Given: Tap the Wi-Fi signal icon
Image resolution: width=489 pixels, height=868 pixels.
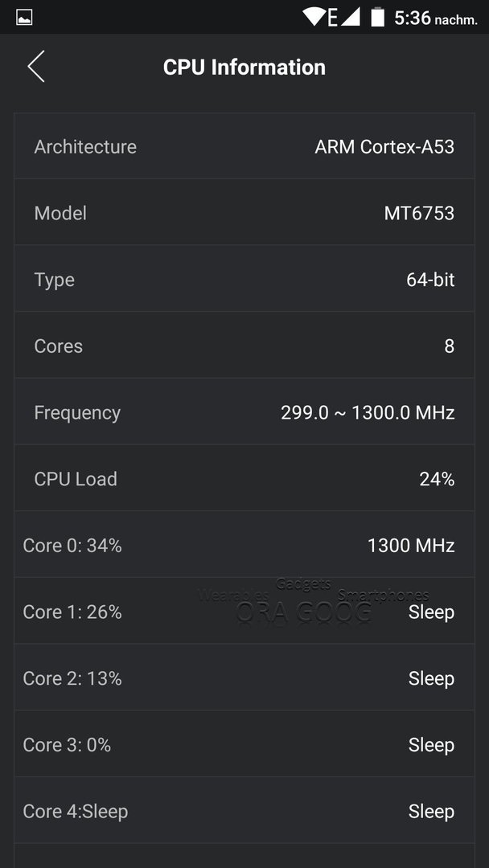Looking at the screenshot, I should [314, 17].
